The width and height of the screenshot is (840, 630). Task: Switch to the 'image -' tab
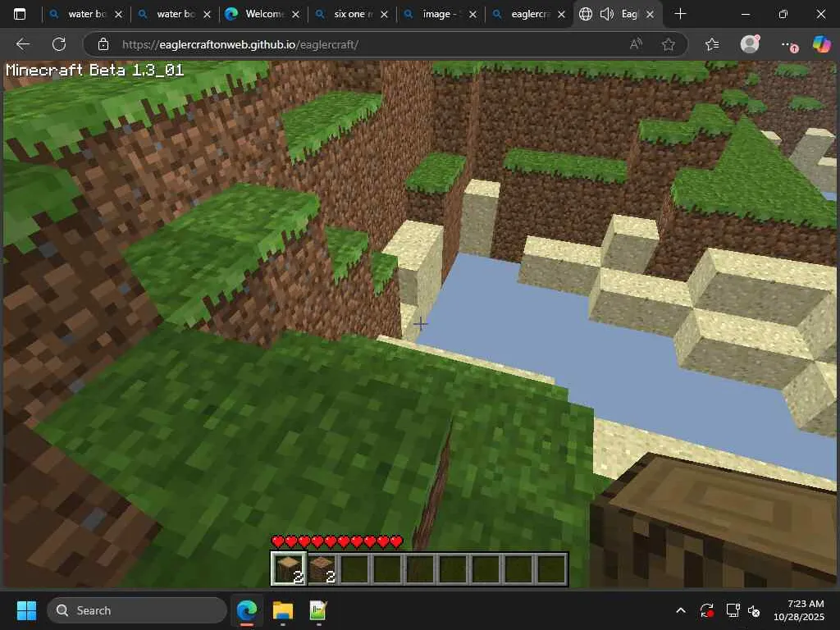(440, 14)
